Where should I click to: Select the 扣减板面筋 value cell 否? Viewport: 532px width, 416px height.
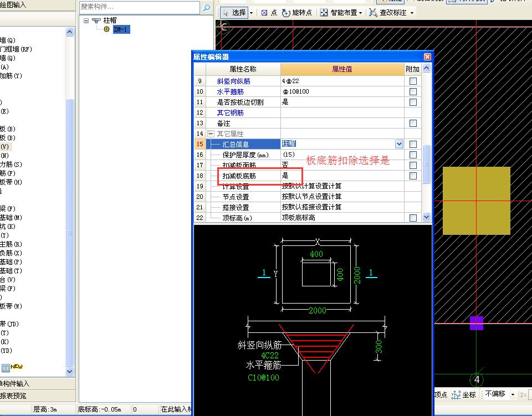point(342,165)
